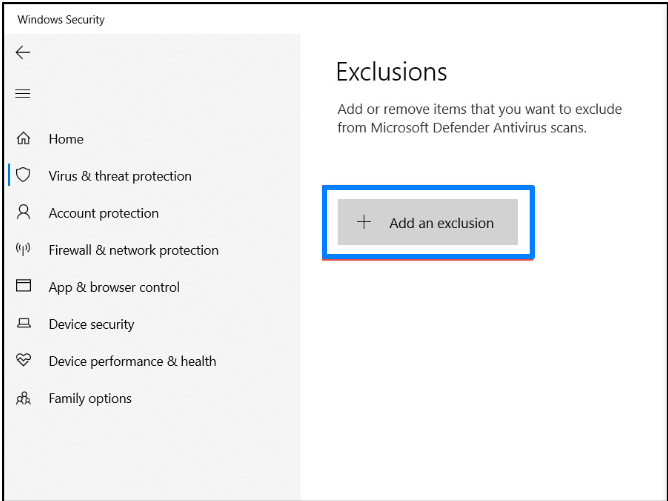Navigate to Firewall & network protection label
The height and width of the screenshot is (501, 668).
coord(133,250)
